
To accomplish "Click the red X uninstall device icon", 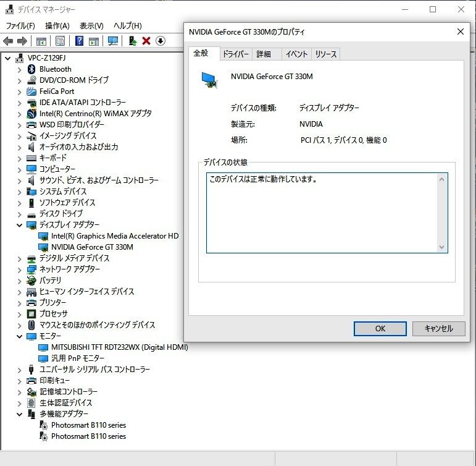I will [x=146, y=41].
